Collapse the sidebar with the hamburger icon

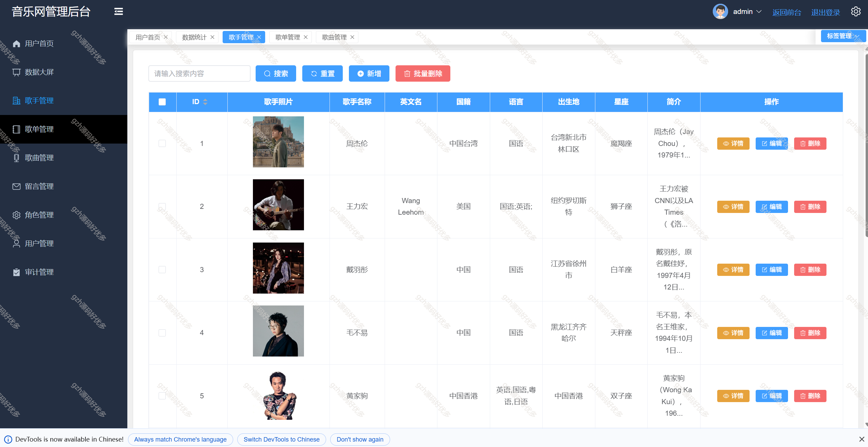[119, 11]
